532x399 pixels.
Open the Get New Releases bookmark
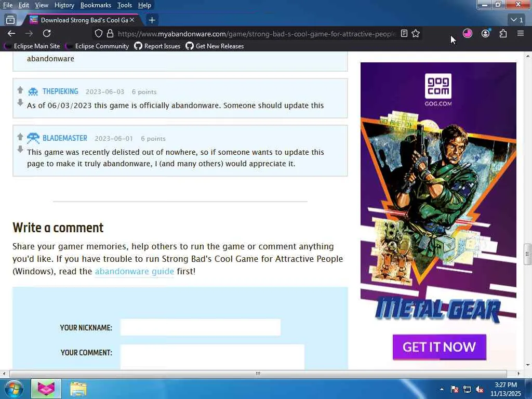point(215,46)
